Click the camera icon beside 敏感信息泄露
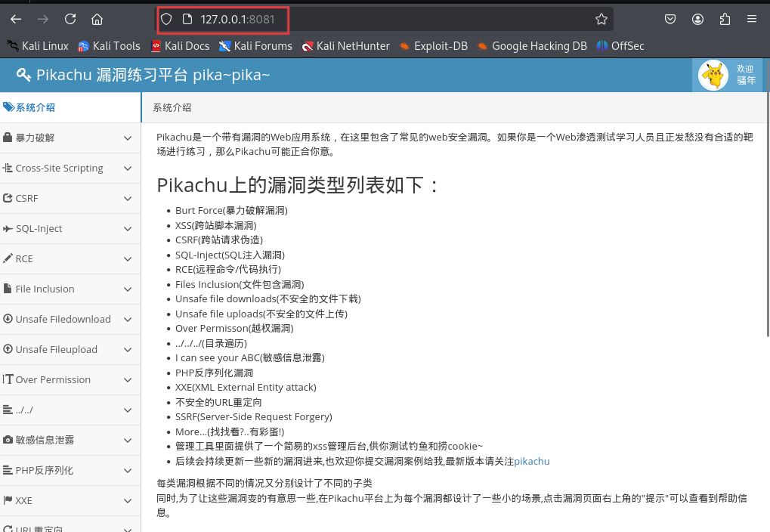This screenshot has height=532, width=770. coord(8,440)
